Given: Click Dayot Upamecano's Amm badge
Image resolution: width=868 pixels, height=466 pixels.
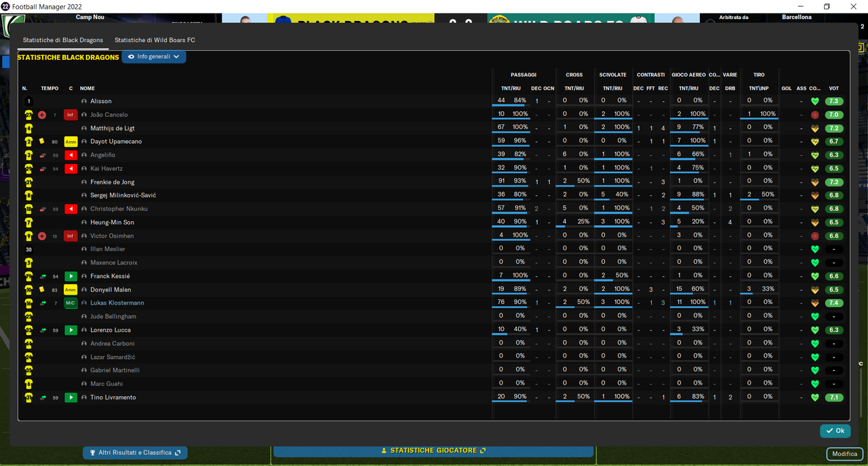Looking at the screenshot, I should [x=71, y=142].
